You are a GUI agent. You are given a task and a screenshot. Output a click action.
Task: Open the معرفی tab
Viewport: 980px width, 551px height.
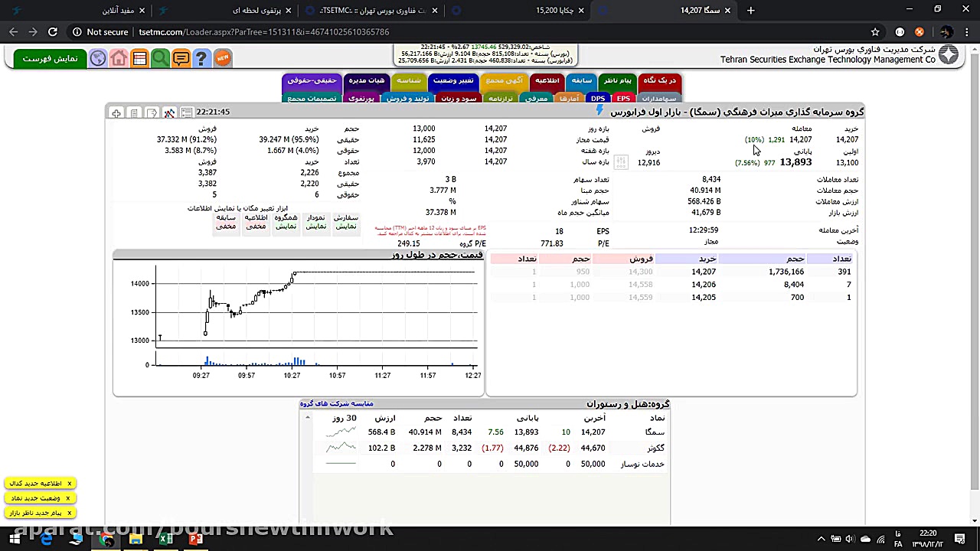(536, 98)
